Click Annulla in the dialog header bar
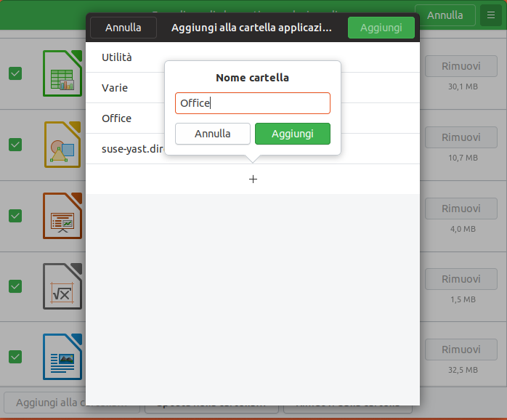Image resolution: width=507 pixels, height=420 pixels. tap(123, 28)
